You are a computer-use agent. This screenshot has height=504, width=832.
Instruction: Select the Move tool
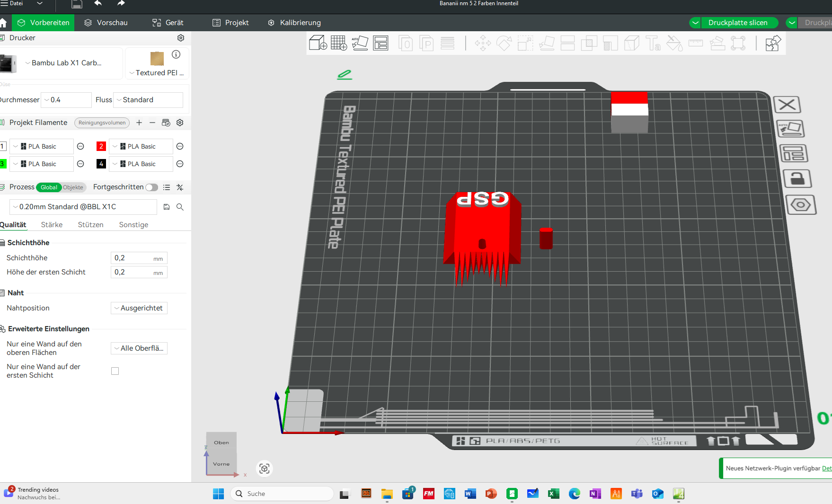tap(483, 43)
